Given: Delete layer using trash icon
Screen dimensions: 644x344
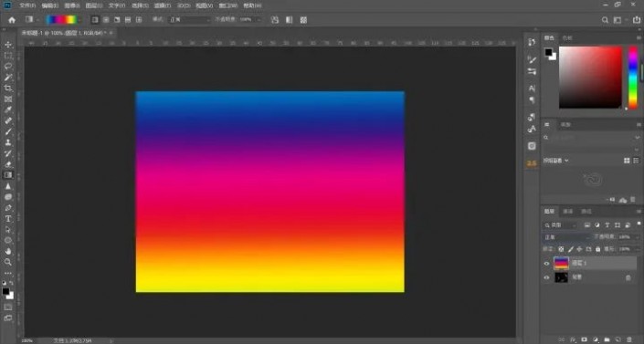Looking at the screenshot, I should click(629, 340).
